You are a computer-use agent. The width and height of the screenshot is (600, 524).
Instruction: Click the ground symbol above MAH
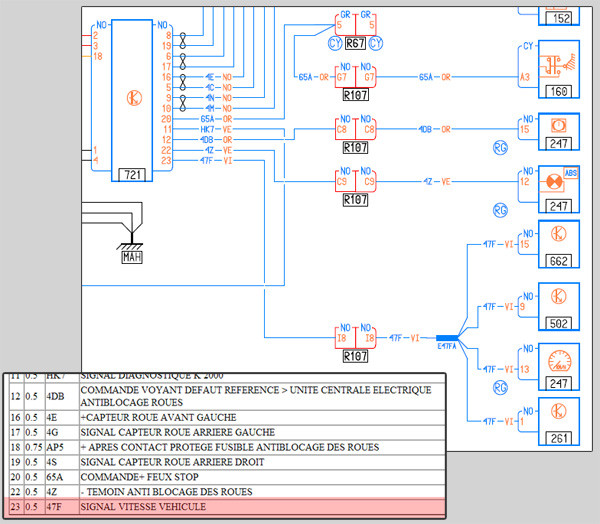[x=130, y=241]
